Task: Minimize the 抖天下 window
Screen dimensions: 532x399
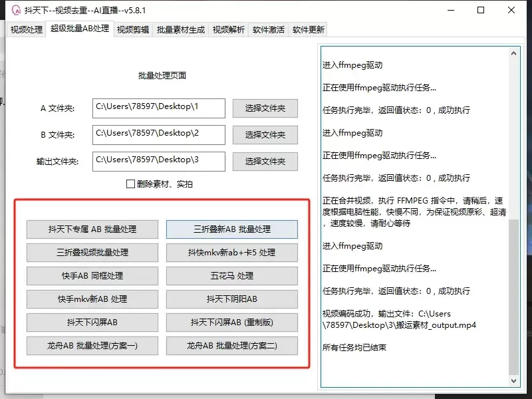Action: coord(451,10)
